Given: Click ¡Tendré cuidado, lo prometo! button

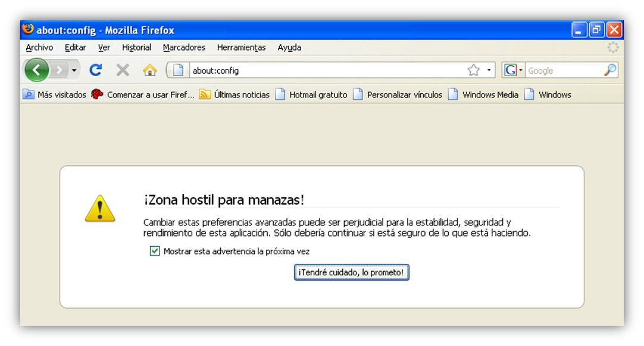Looking at the screenshot, I should [x=352, y=272].
